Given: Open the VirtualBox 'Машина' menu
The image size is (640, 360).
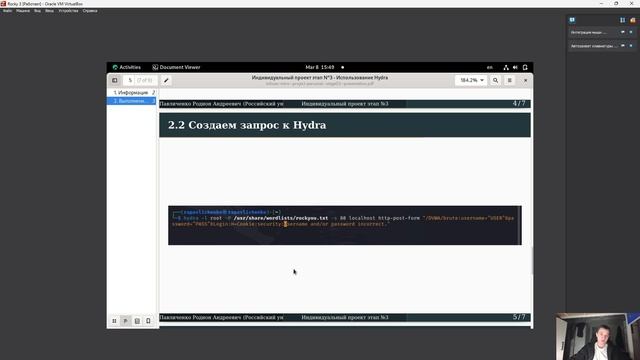Looking at the screenshot, I should tap(23, 11).
